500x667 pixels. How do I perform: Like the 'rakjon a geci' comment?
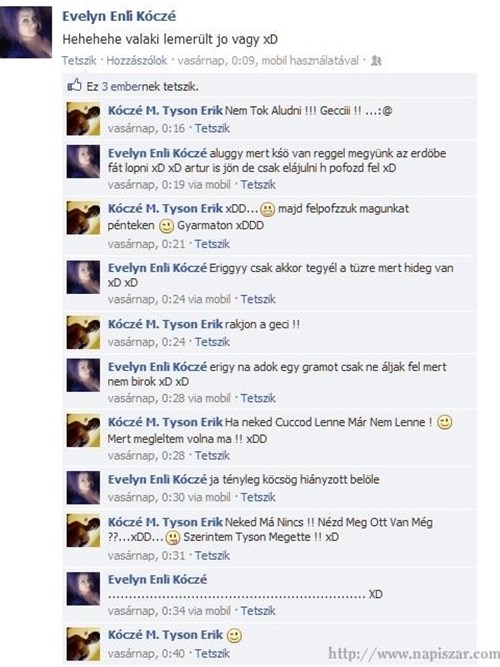click(212, 342)
